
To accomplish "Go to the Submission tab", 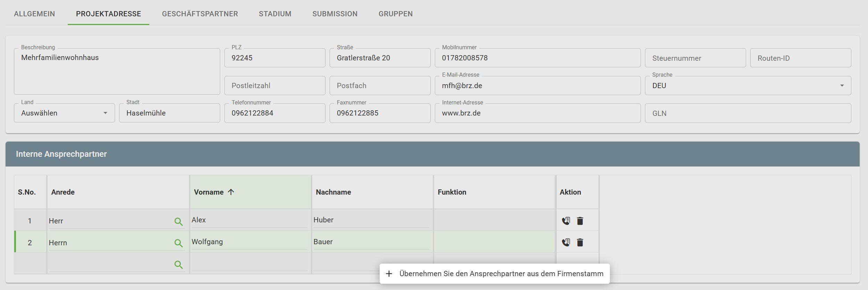I will click(334, 14).
